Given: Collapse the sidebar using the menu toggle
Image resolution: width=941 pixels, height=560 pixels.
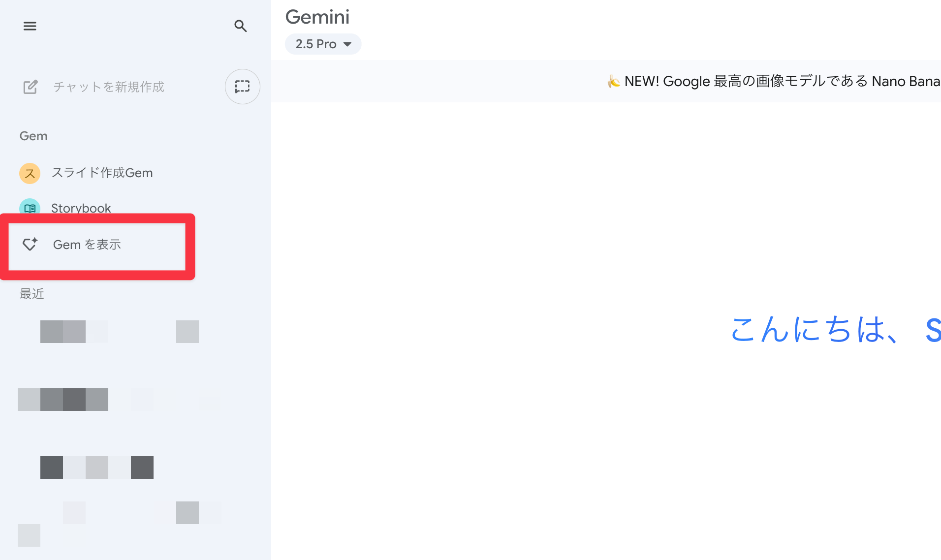Looking at the screenshot, I should tap(30, 26).
